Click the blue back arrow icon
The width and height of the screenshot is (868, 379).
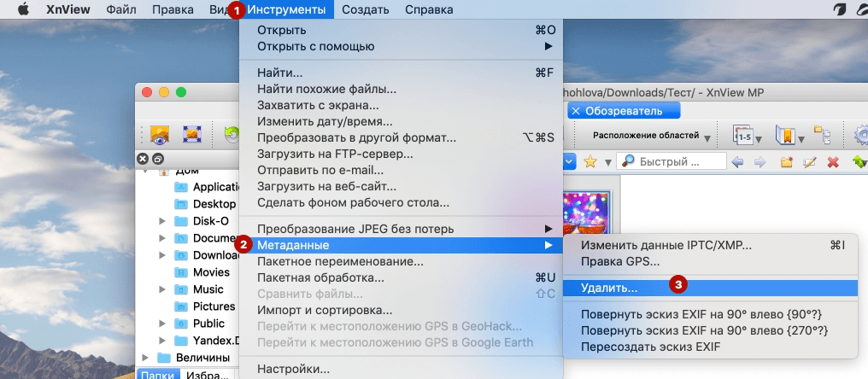click(x=736, y=162)
